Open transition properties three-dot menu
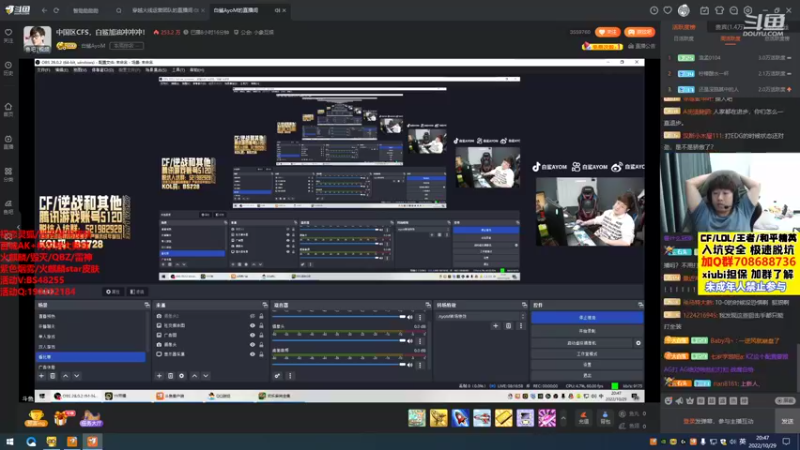The width and height of the screenshot is (800, 450). 521,326
